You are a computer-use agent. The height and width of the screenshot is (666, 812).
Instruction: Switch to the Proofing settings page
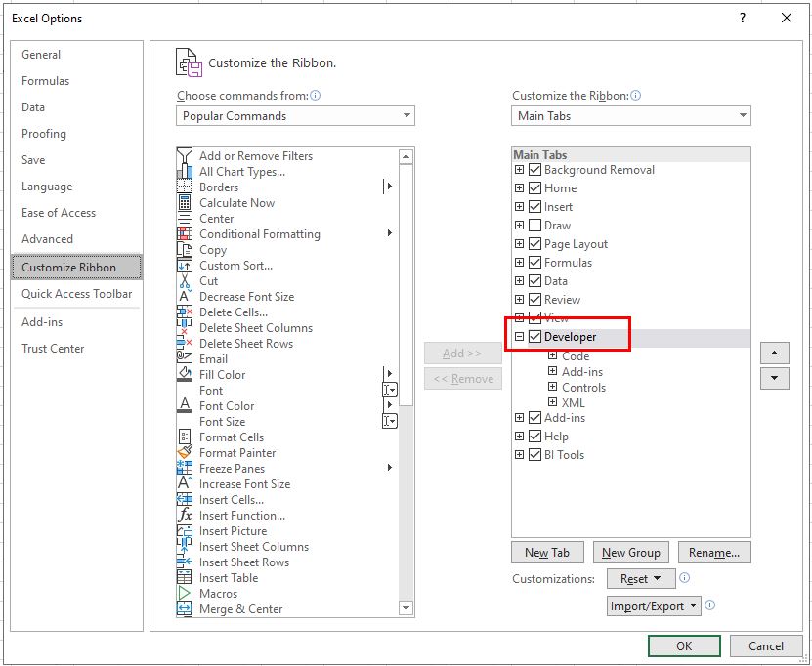[x=45, y=134]
